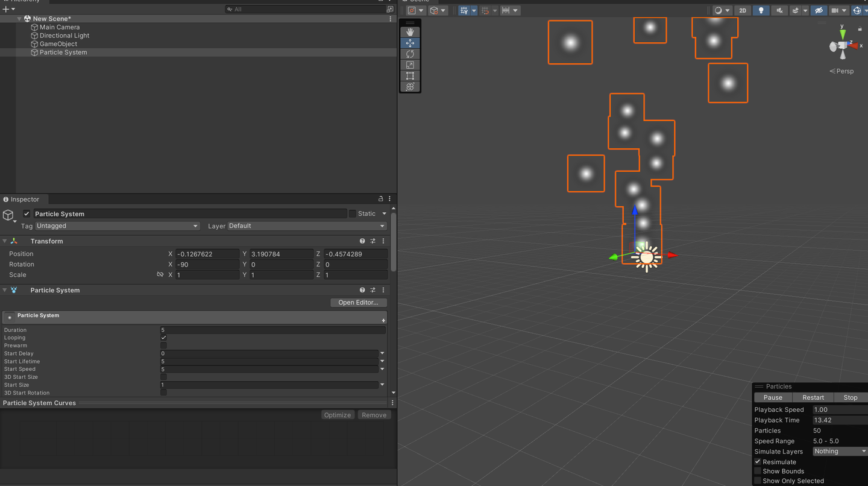Disable Looping in the Particle System module

point(163,338)
